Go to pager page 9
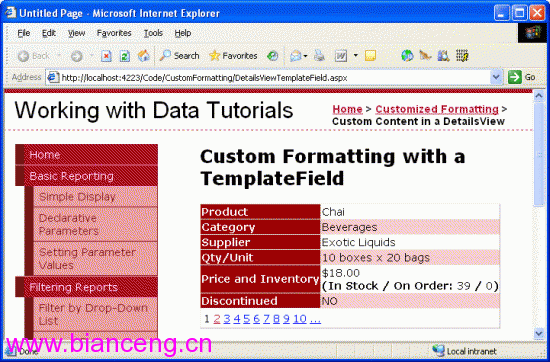 tap(286, 319)
